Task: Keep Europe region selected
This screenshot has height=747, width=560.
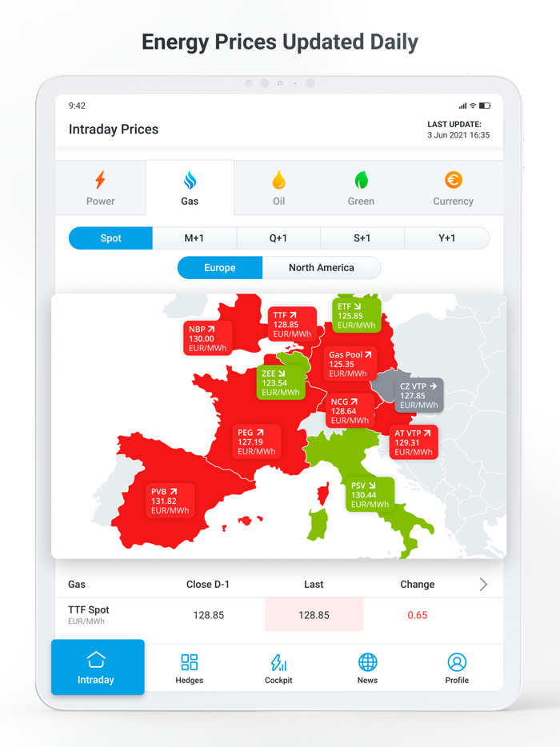Action: pyautogui.click(x=219, y=267)
